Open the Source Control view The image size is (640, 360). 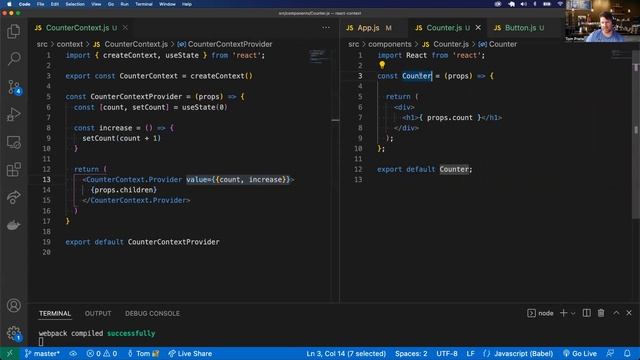click(x=13, y=87)
